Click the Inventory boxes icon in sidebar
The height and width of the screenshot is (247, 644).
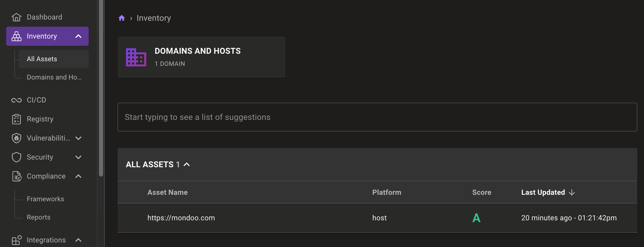click(x=17, y=36)
